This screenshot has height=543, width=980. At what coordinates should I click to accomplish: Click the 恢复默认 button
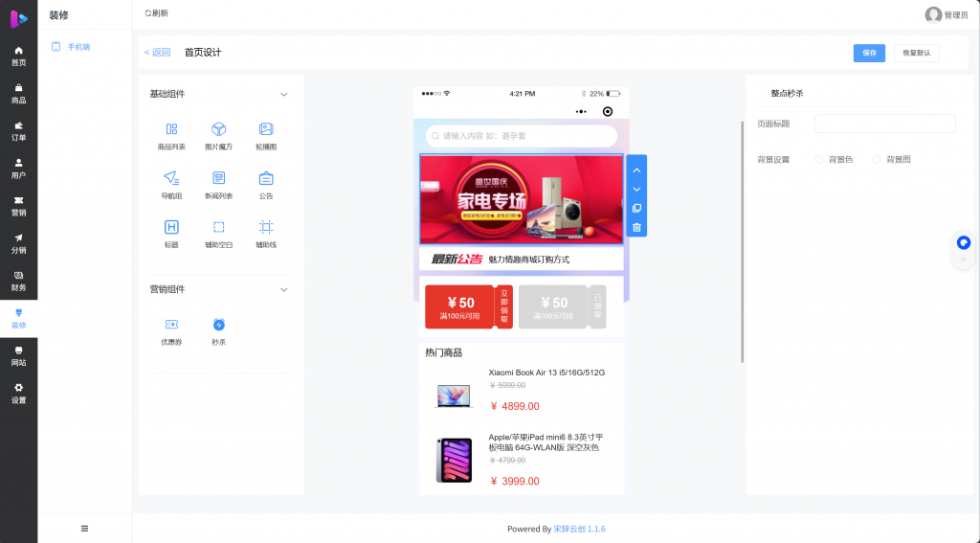click(x=916, y=54)
